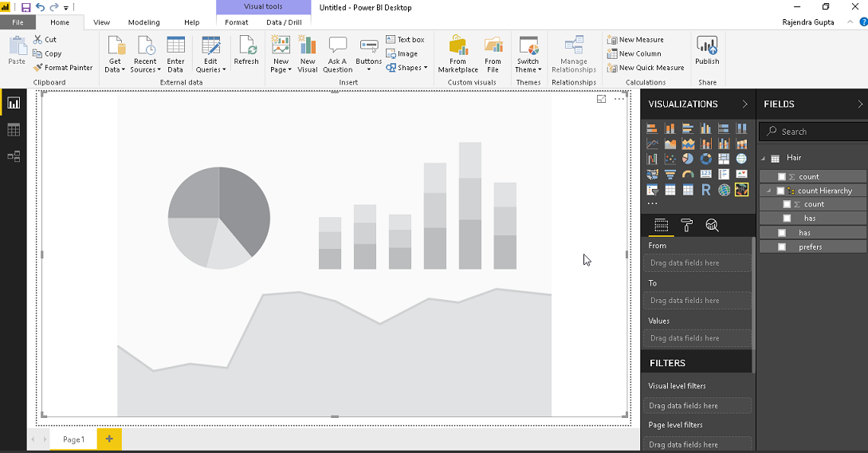
Task: Add a new page with plus button
Action: (109, 439)
